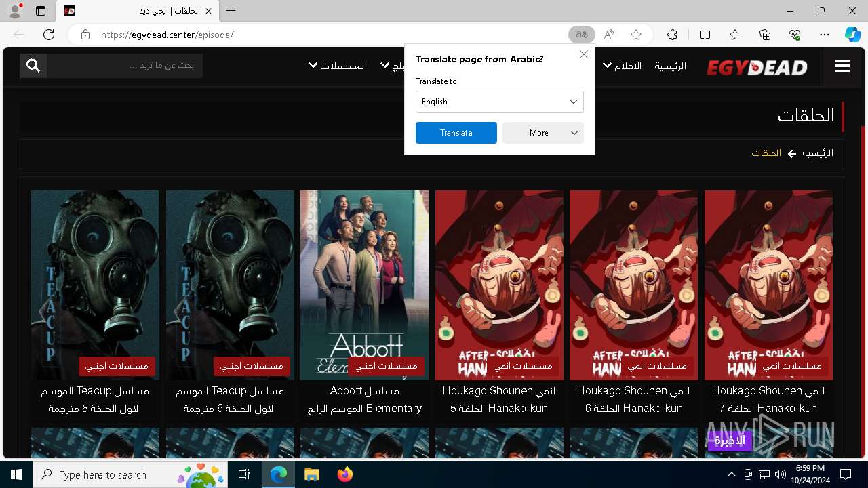The width and height of the screenshot is (868, 488).
Task: Open File Explorer from taskbar
Action: click(311, 474)
